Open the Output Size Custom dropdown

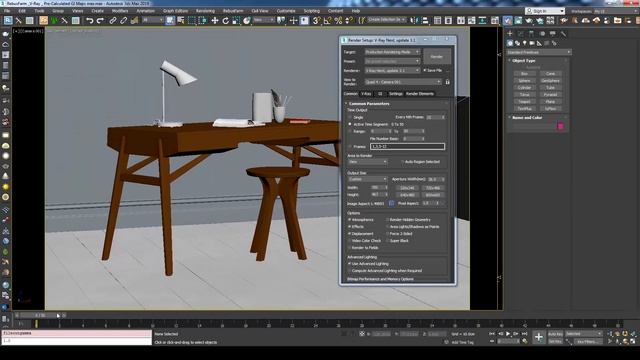click(x=367, y=179)
